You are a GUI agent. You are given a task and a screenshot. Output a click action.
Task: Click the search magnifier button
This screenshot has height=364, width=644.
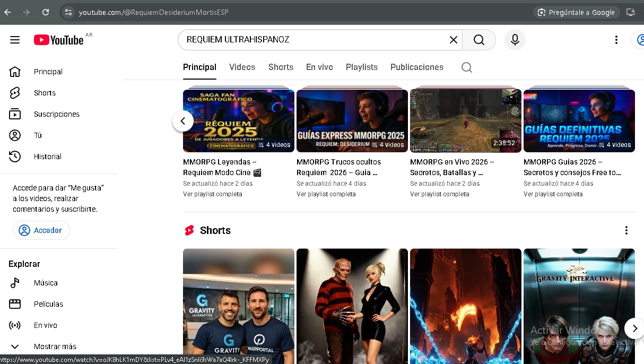tap(479, 40)
